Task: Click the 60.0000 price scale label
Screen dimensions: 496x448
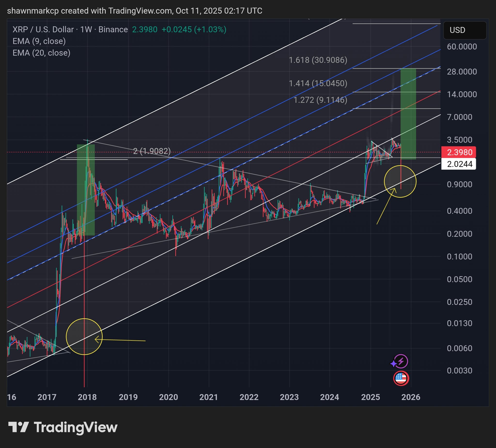Action: [x=462, y=46]
